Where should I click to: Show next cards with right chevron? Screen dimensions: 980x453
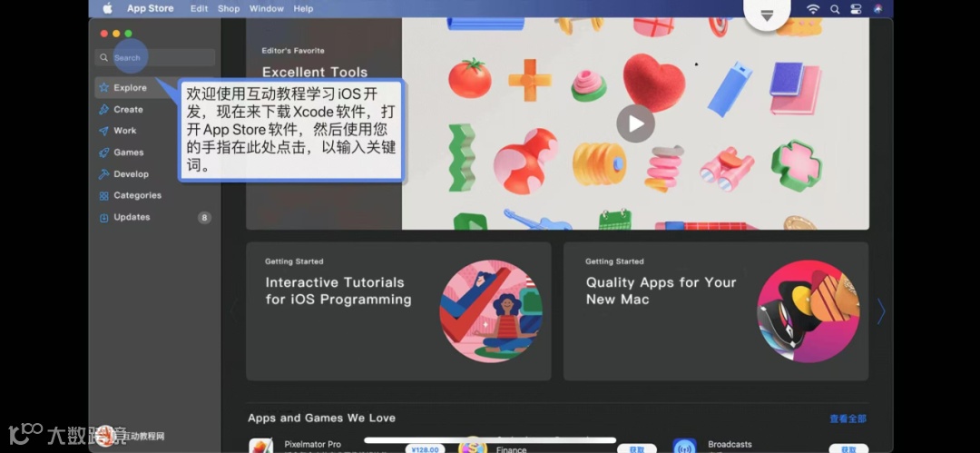881,311
